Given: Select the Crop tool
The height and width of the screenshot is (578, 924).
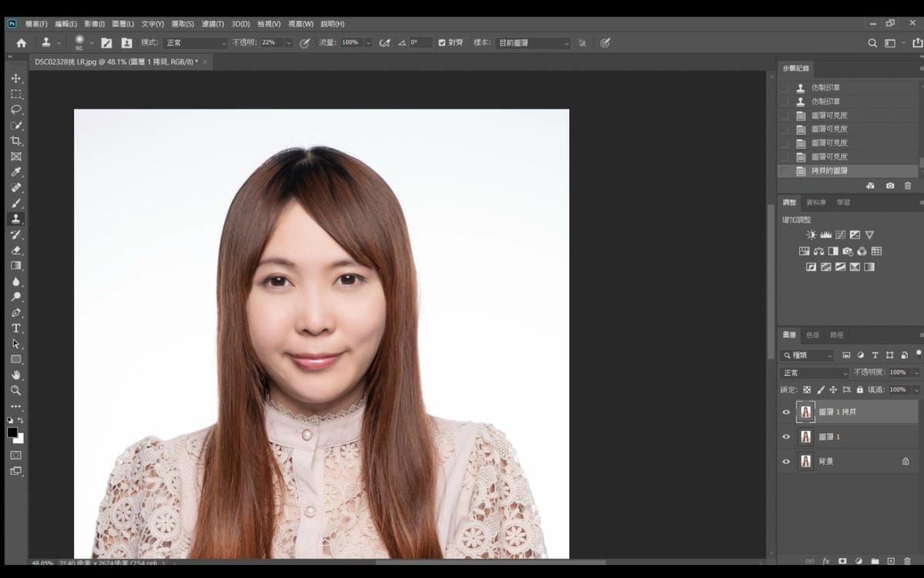Looking at the screenshot, I should tap(15, 141).
